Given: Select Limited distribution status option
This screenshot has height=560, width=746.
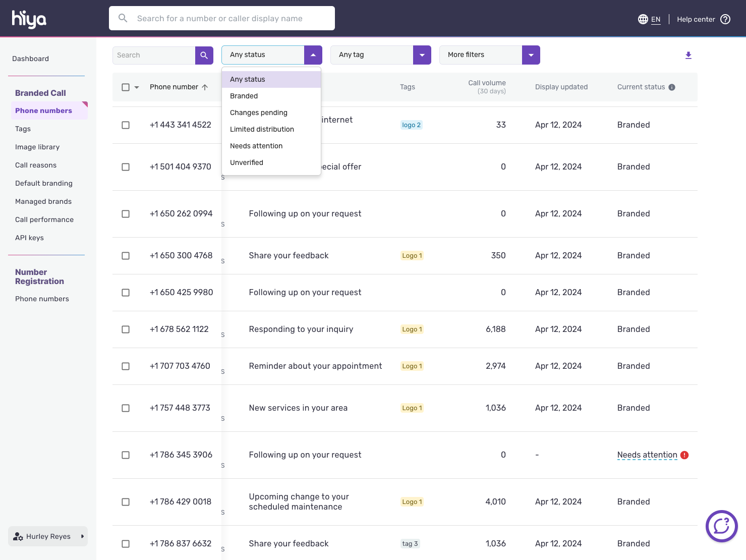Looking at the screenshot, I should coord(262,129).
